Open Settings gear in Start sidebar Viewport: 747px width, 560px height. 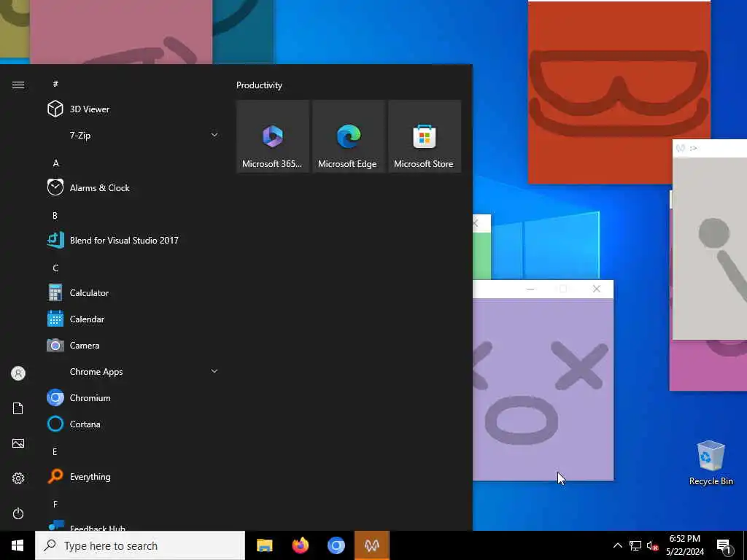(x=18, y=478)
